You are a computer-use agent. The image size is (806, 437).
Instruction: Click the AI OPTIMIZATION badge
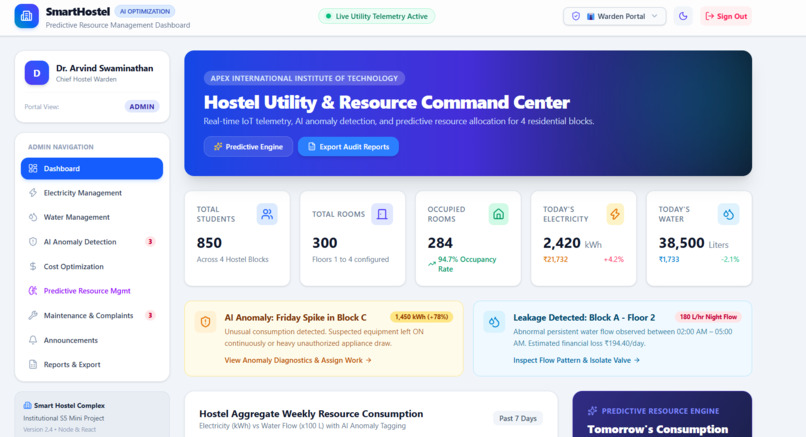[144, 11]
